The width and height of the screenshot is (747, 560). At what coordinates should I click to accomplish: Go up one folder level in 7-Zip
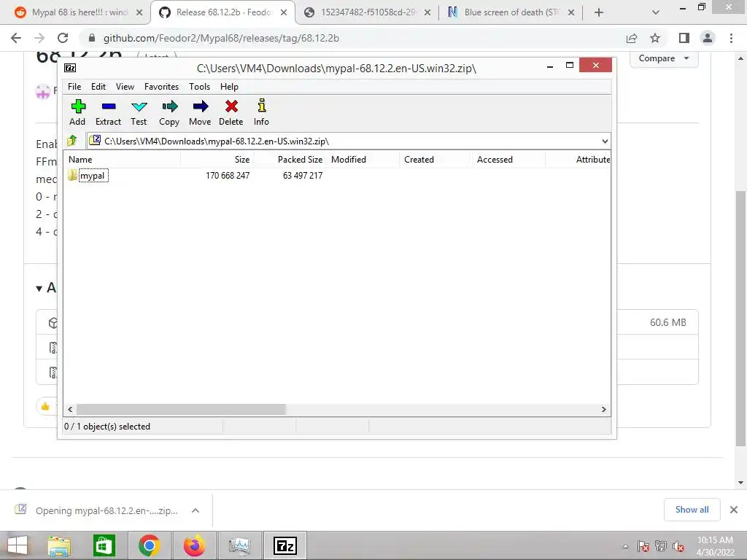pos(72,141)
